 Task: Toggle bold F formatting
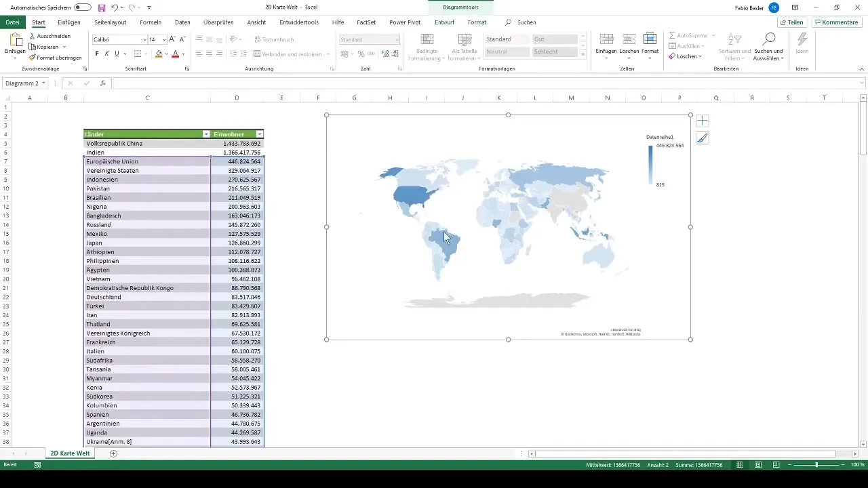97,54
